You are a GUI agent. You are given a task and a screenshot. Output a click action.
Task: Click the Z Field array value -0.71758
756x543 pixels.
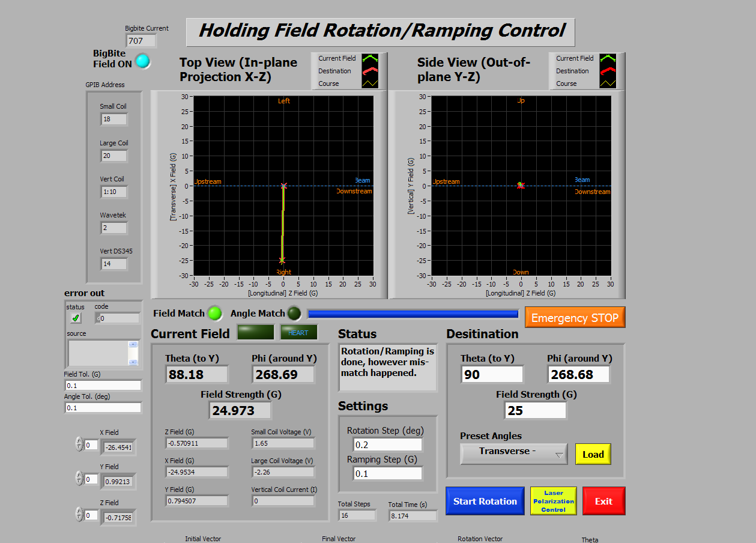click(118, 517)
